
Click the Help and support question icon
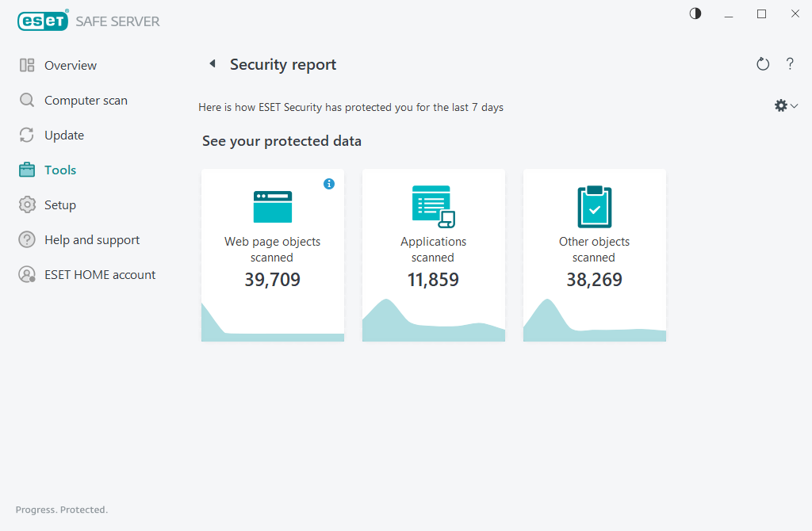(x=27, y=239)
